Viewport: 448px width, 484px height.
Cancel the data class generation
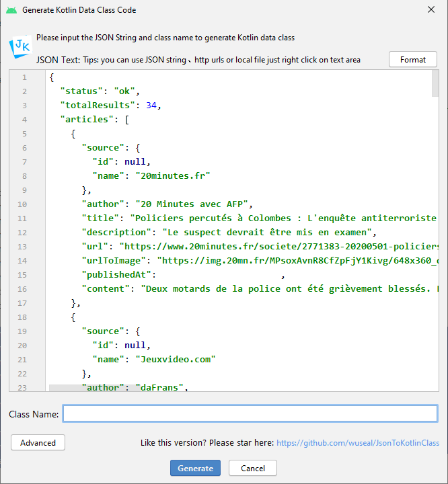click(252, 468)
